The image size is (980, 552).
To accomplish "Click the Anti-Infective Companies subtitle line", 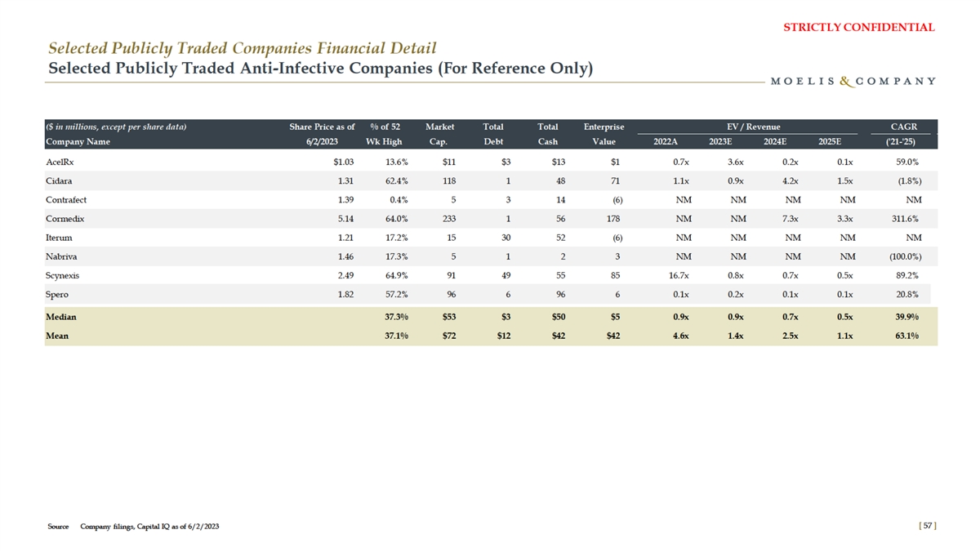I will [320, 69].
